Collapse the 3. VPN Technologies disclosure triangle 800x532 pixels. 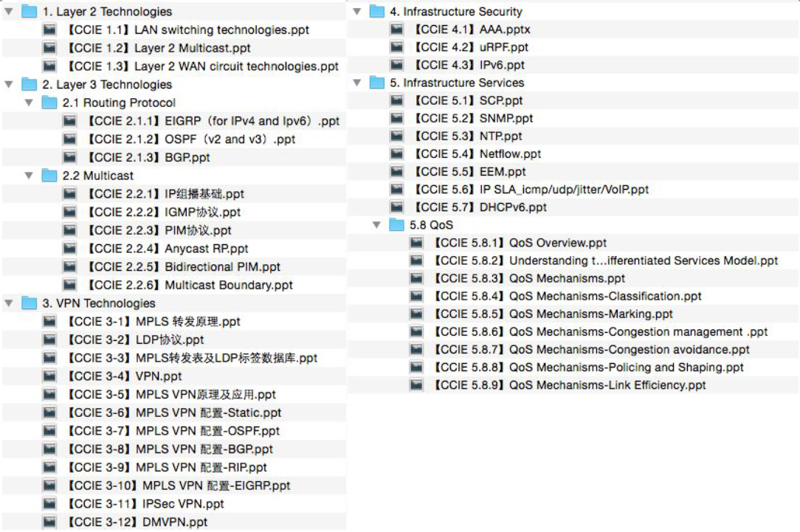click(9, 303)
